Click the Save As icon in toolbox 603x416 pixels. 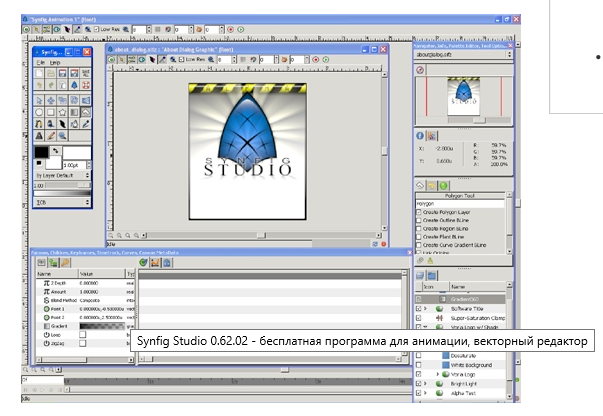(x=74, y=73)
